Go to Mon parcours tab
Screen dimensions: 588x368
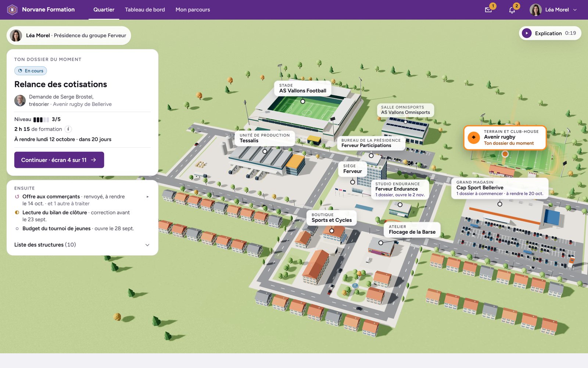(x=193, y=10)
